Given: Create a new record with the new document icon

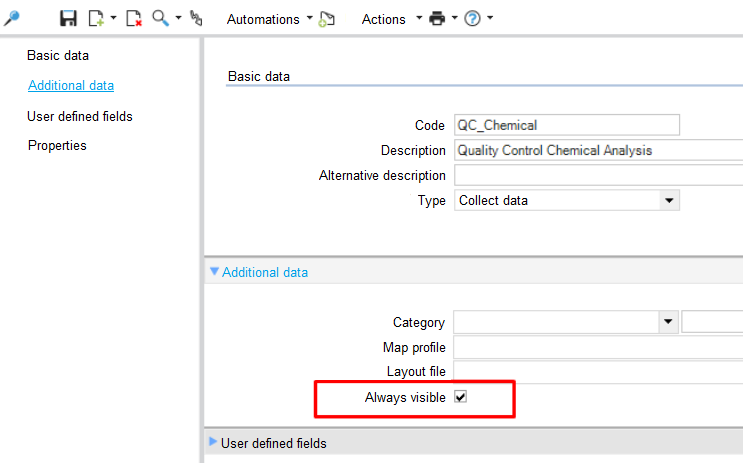Looking at the screenshot, I should [x=96, y=18].
